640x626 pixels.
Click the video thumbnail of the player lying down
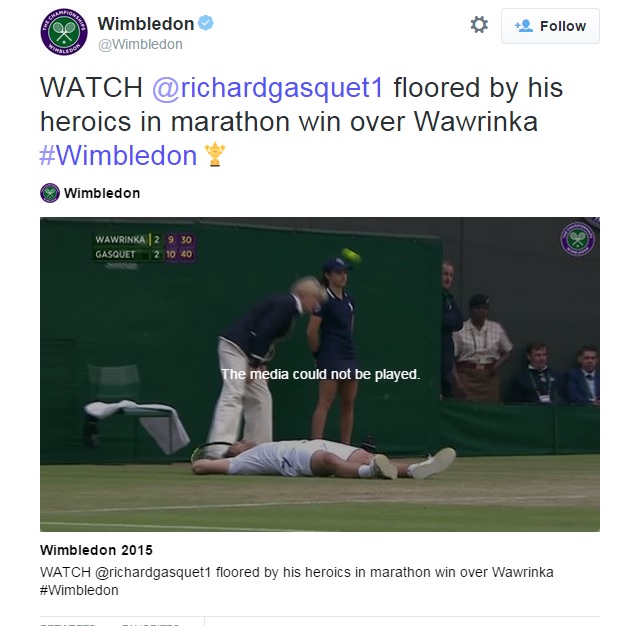click(x=320, y=374)
